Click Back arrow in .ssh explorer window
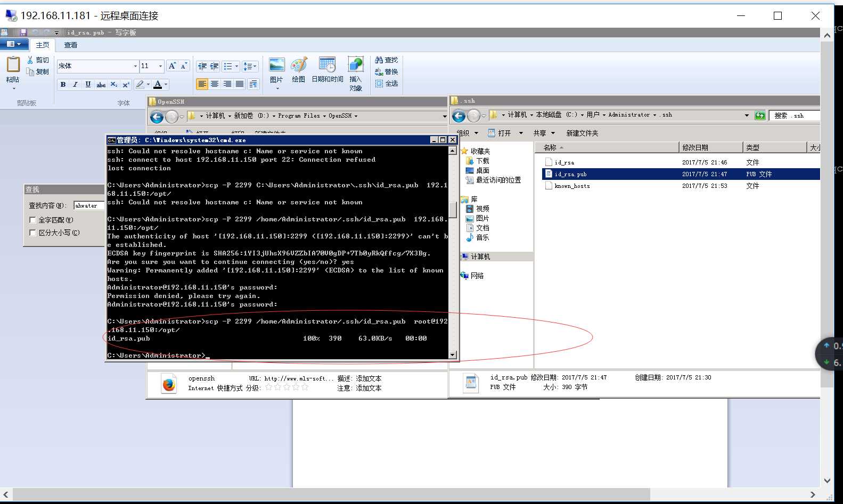Screen dimensions: 843x504 click(x=459, y=115)
